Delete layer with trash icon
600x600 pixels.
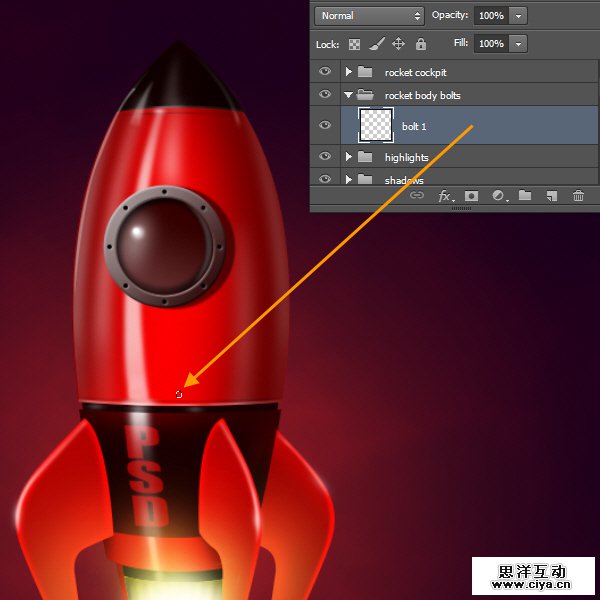(578, 196)
